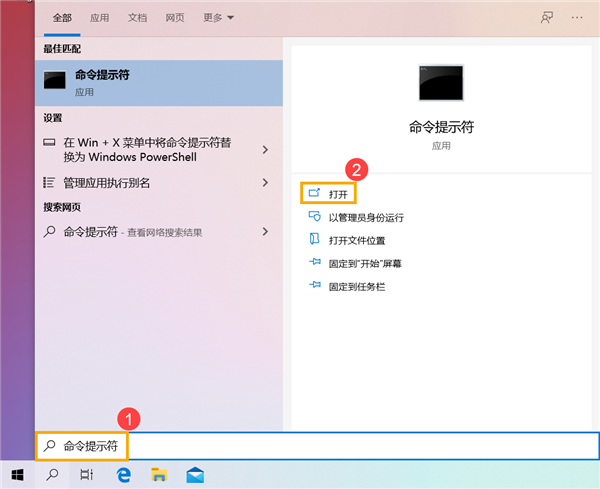This screenshot has height=489, width=600.
Task: Open the three-dot options menu
Action: [x=576, y=18]
